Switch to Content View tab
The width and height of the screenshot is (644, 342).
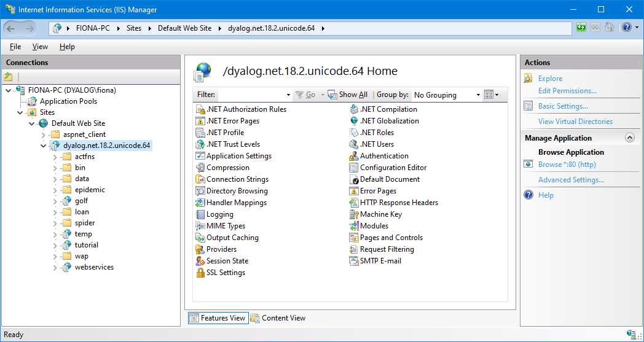[x=278, y=318]
